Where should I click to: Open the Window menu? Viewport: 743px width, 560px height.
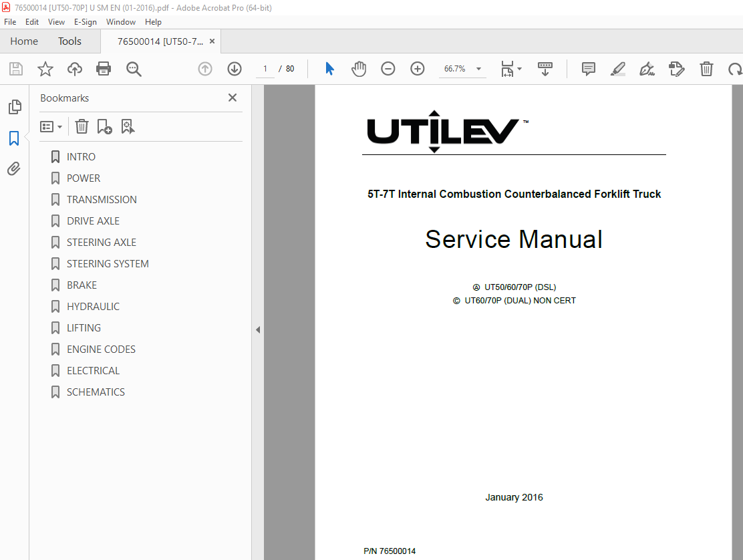point(121,22)
